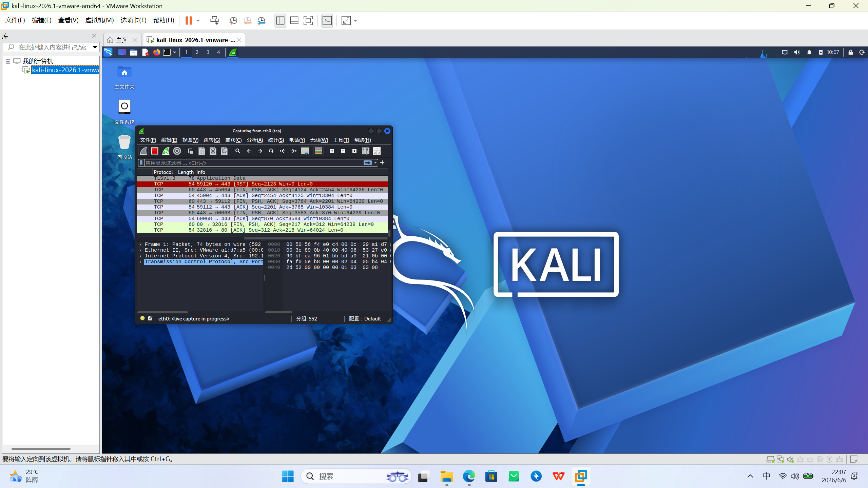The image size is (868, 488).
Task: Click the resize columns to content icon
Action: [x=366, y=151]
